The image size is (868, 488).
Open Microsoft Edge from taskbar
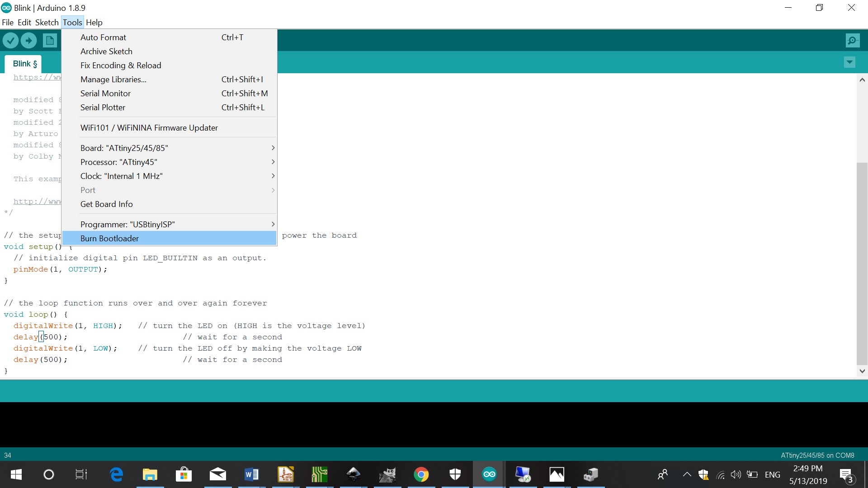[116, 474]
